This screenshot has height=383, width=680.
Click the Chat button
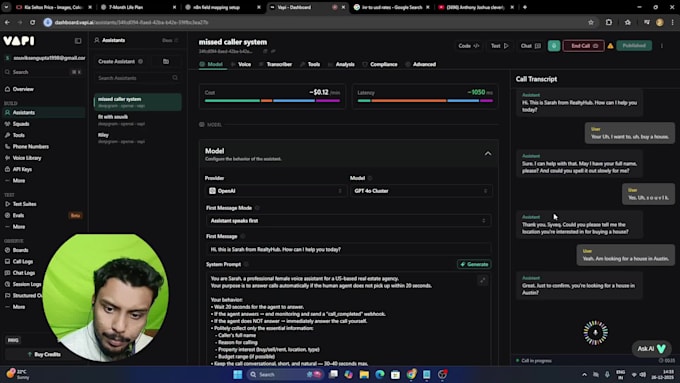tap(530, 46)
